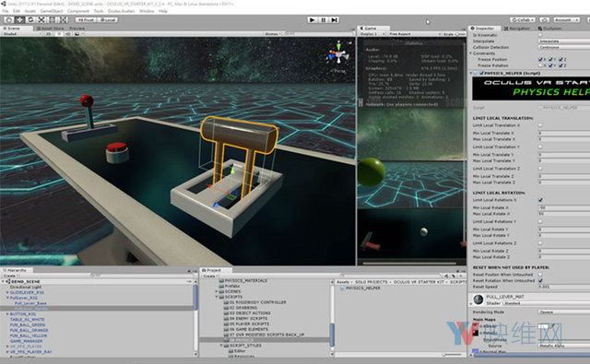Click the Min Local Rotate X field
This screenshot has height=364, width=590.
tap(564, 207)
